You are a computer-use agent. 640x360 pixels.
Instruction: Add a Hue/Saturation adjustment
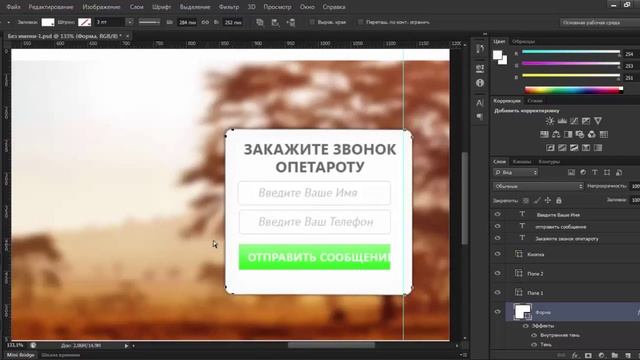544,134
